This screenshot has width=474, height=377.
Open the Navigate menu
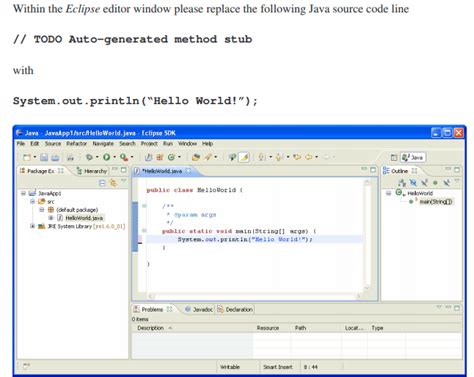pos(103,144)
